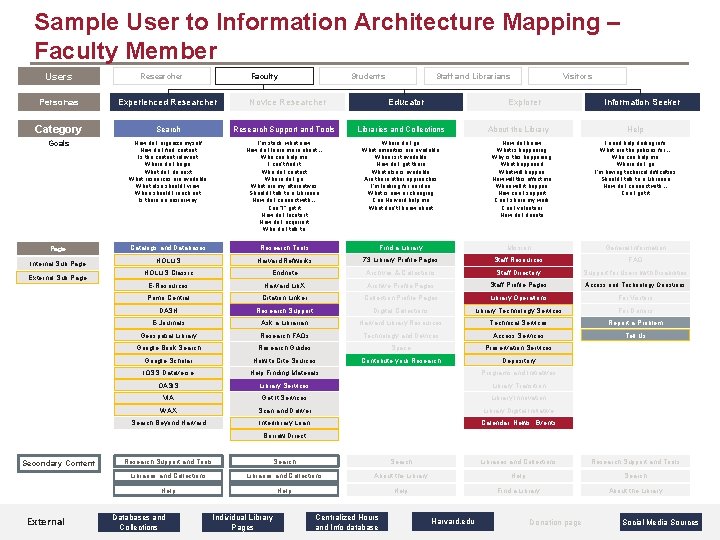The height and width of the screenshot is (540, 720).
Task: Click the red Calendar News Events box
Action: click(x=518, y=422)
